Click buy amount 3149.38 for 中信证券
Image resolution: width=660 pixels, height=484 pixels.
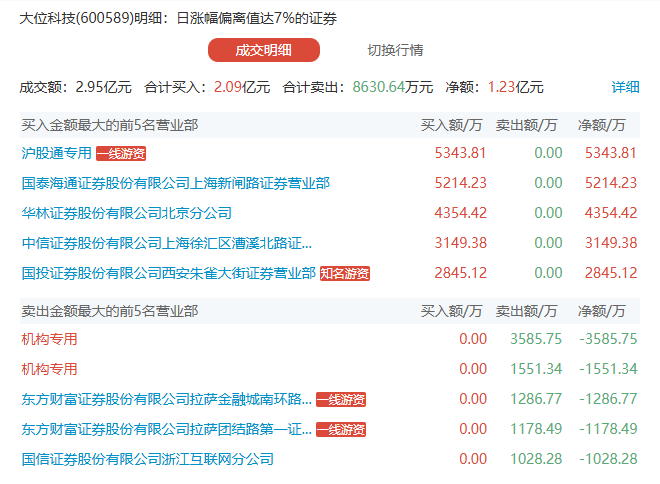pyautogui.click(x=460, y=243)
